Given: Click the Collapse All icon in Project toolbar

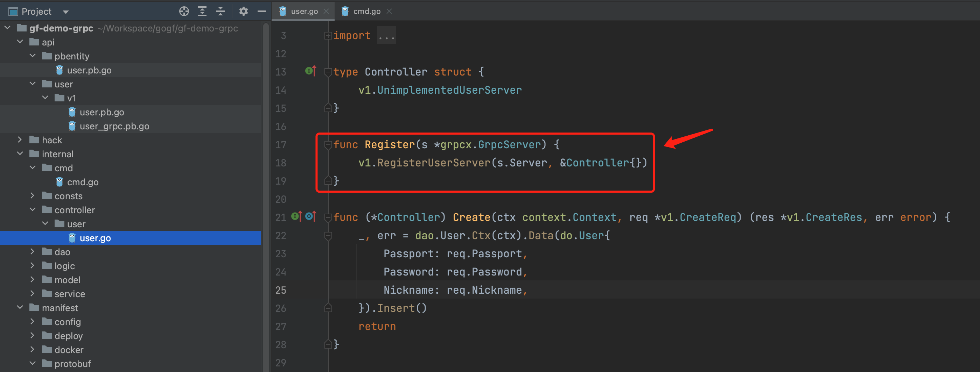Looking at the screenshot, I should click(x=220, y=12).
